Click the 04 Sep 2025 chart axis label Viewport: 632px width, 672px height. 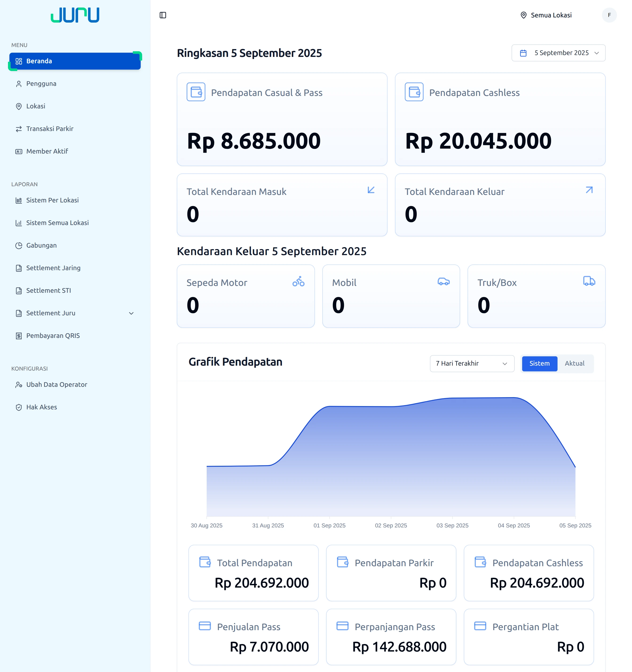click(514, 526)
